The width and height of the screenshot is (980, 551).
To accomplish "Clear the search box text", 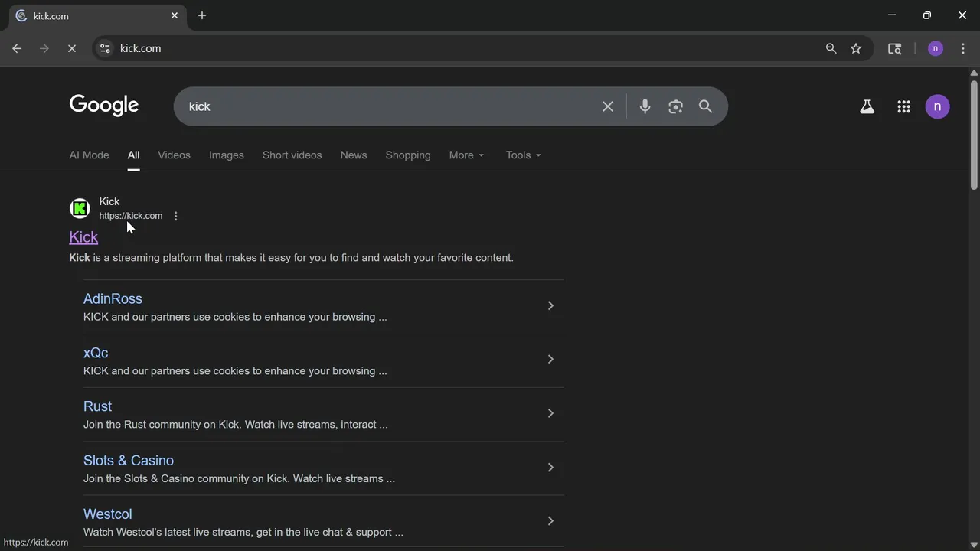I will 608,106.
